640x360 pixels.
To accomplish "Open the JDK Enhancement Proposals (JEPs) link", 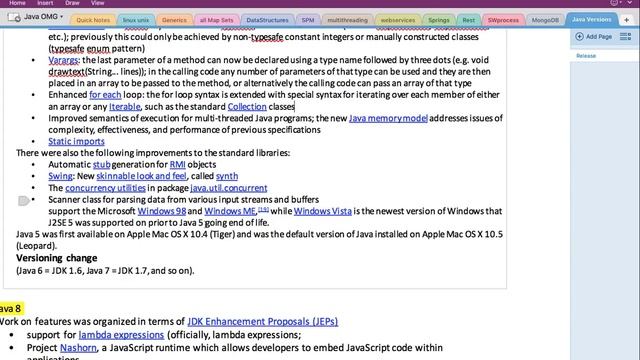I will [x=262, y=322].
